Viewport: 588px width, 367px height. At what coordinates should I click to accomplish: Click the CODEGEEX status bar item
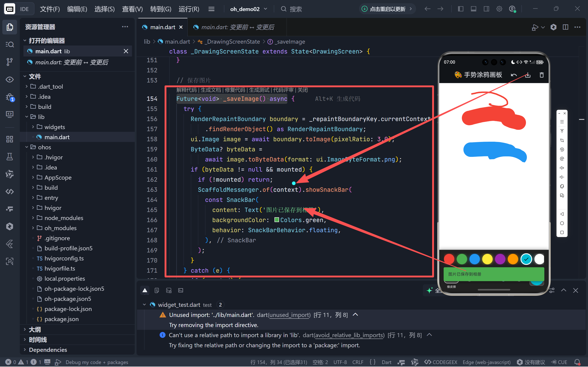pyautogui.click(x=441, y=362)
